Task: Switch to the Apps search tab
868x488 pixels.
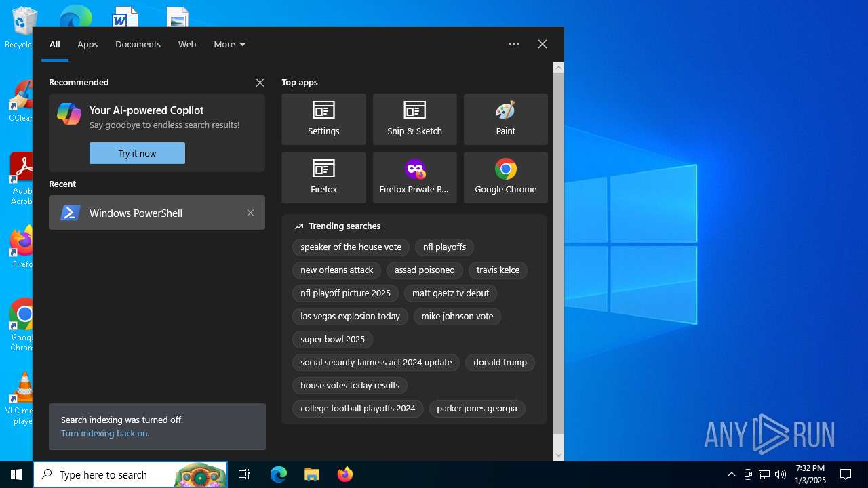Action: 87,44
